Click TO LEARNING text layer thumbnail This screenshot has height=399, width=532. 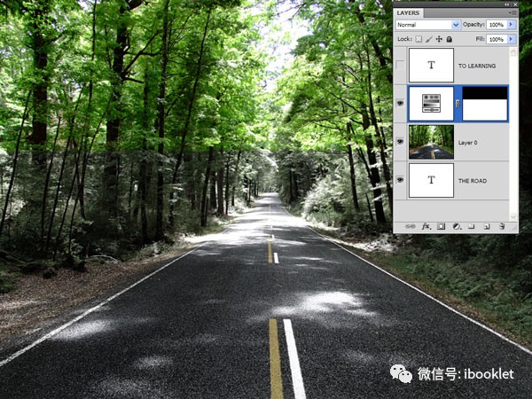click(431, 65)
